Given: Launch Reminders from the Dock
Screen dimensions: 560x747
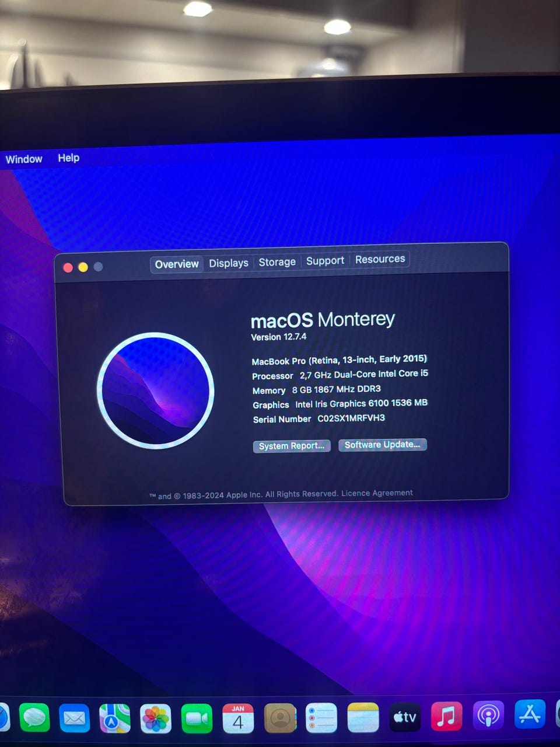Looking at the screenshot, I should [x=321, y=718].
